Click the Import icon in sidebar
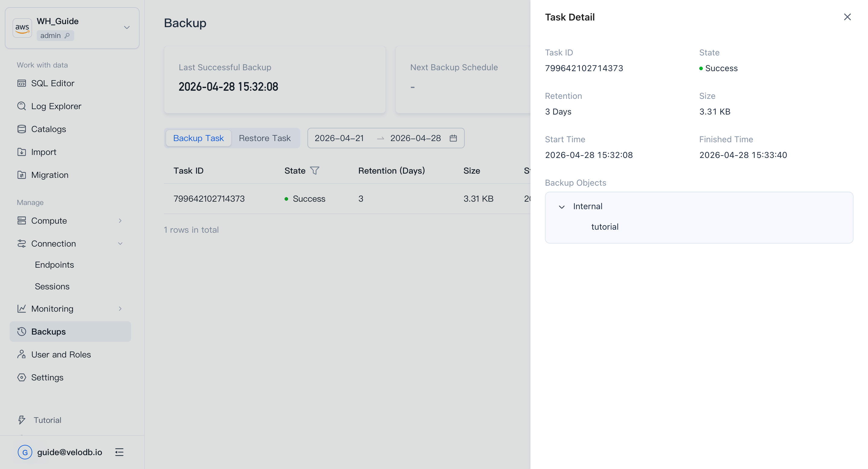This screenshot has height=469, width=868. [22, 152]
